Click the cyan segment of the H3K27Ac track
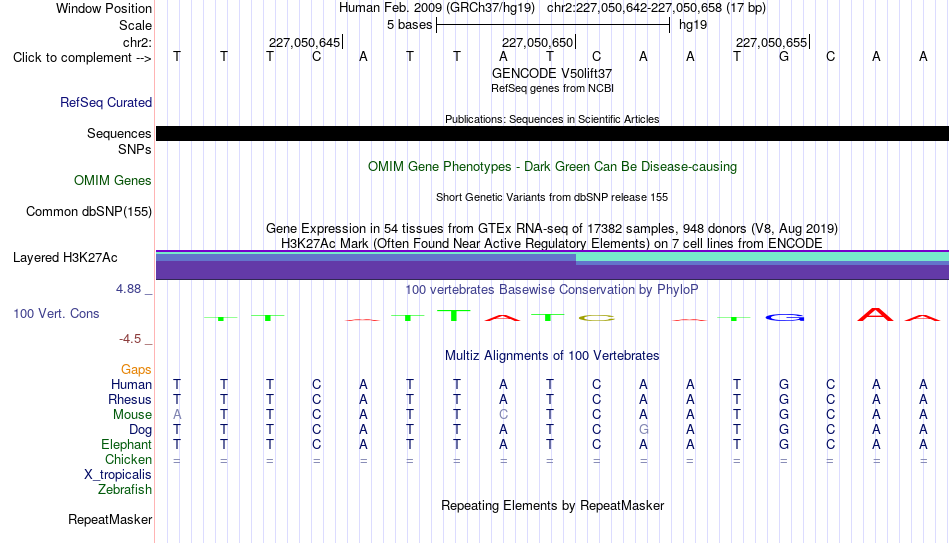This screenshot has width=950, height=543. click(x=762, y=257)
